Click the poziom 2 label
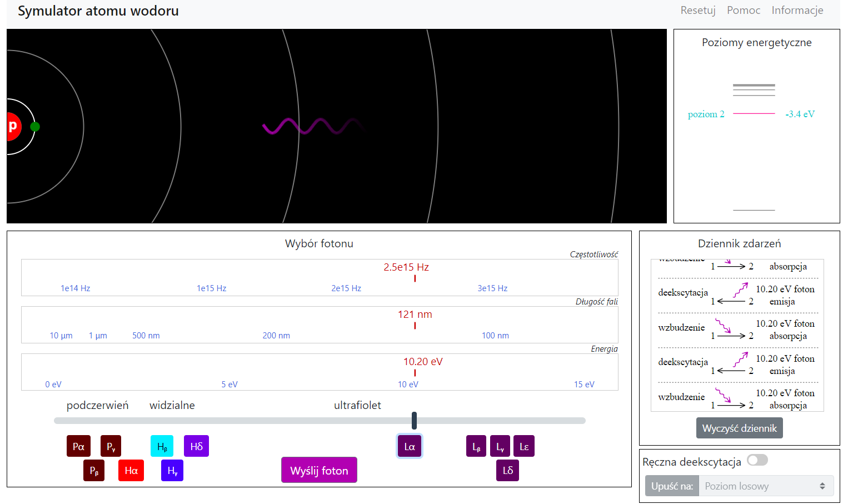 point(706,114)
